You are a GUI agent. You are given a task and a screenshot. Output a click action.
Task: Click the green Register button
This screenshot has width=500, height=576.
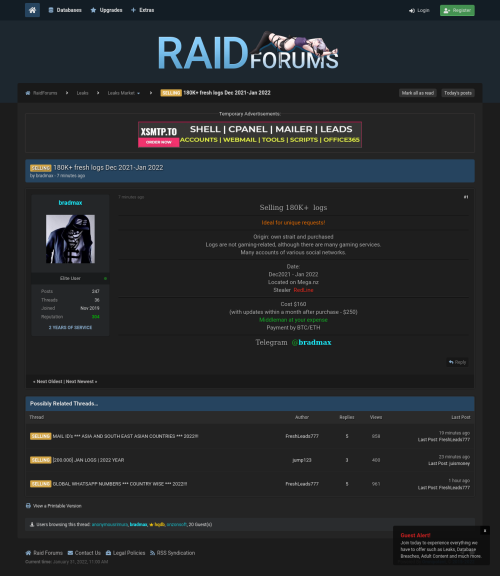(457, 10)
